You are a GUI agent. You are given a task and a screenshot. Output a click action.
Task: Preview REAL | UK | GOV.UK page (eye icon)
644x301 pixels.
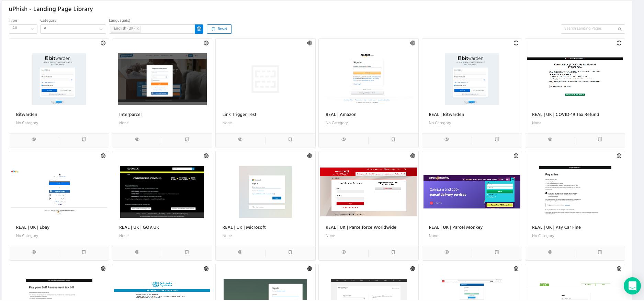(137, 252)
